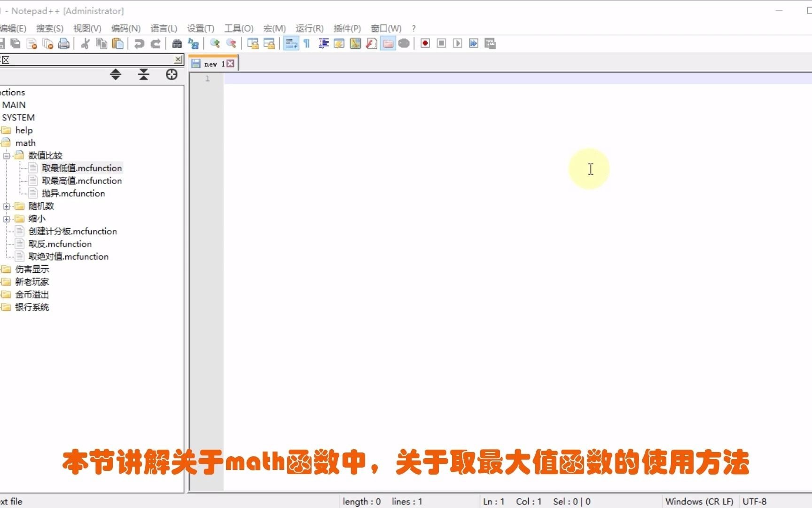Expand the 随机数 folder in the tree
The image size is (812, 508).
(x=6, y=206)
